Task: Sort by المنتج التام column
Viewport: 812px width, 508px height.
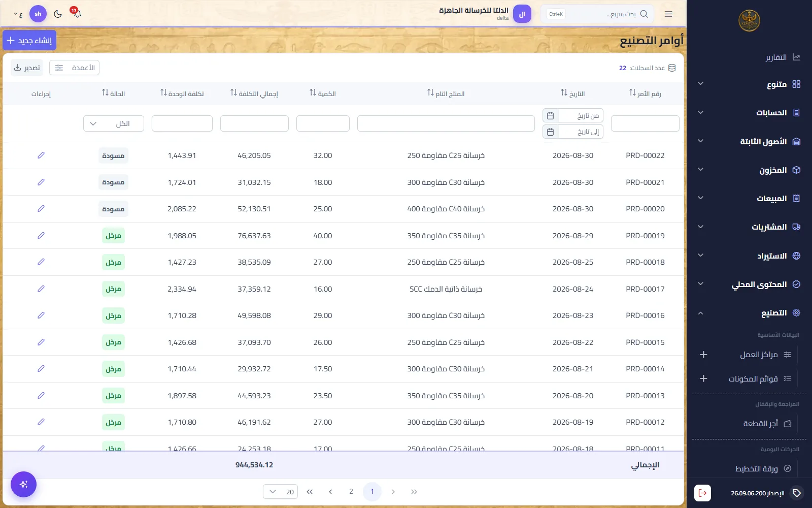Action: pos(430,92)
